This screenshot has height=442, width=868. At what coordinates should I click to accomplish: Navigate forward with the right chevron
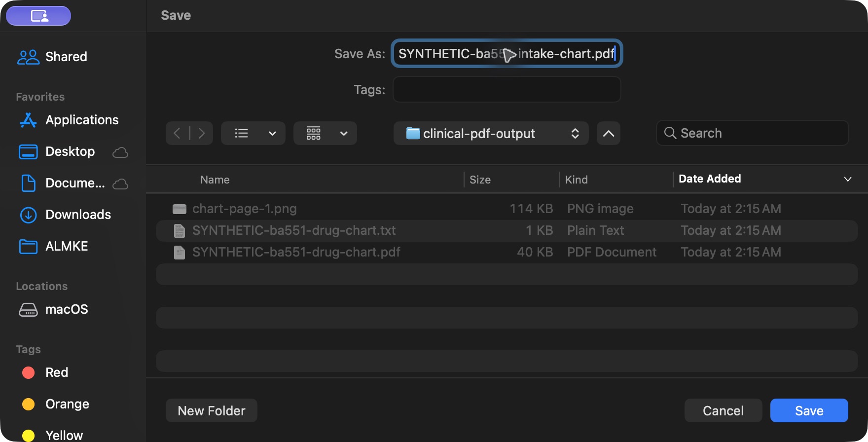point(201,133)
